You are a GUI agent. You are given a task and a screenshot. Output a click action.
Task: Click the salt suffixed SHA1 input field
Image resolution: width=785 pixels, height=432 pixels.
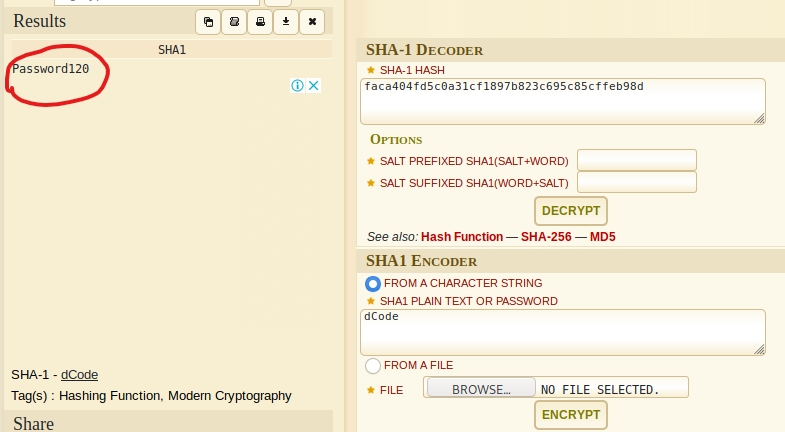(636, 182)
